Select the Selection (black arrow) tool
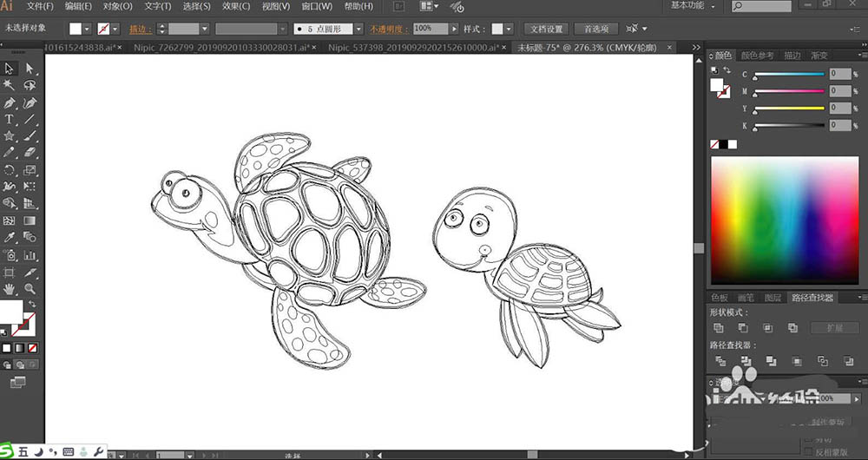Image resolution: width=868 pixels, height=460 pixels. tap(9, 69)
